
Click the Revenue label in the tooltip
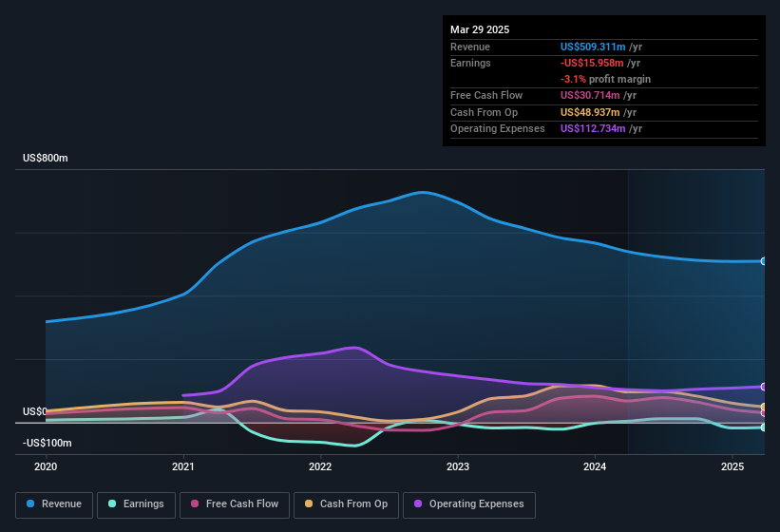pos(470,47)
